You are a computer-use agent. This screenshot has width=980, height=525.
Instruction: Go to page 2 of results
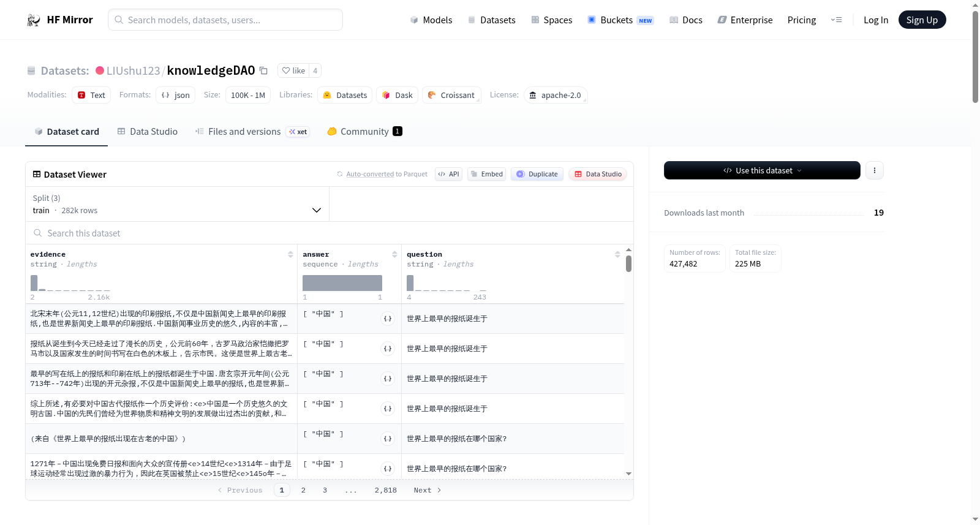(x=303, y=490)
